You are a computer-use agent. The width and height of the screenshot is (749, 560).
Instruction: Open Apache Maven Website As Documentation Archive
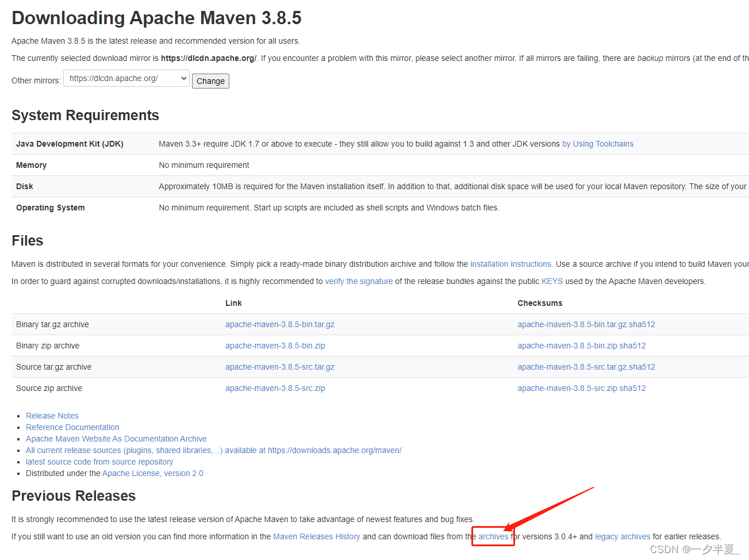tap(116, 439)
